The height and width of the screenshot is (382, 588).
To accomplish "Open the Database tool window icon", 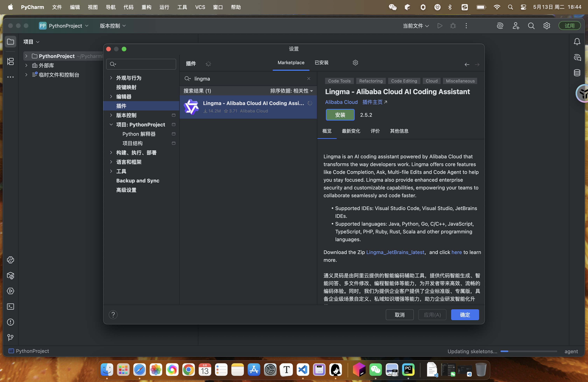I will point(577,73).
